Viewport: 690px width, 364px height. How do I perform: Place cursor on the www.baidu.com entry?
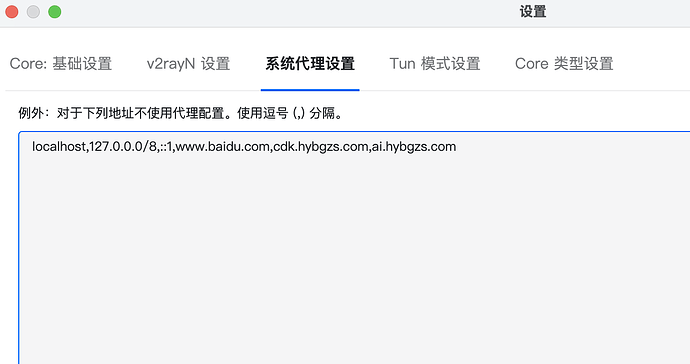pos(222,147)
